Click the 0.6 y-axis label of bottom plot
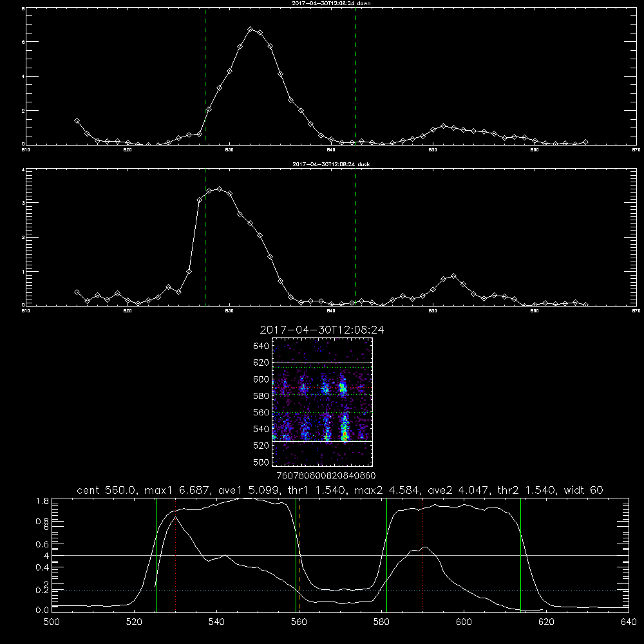Viewport: 644px width, 644px height. click(x=42, y=544)
